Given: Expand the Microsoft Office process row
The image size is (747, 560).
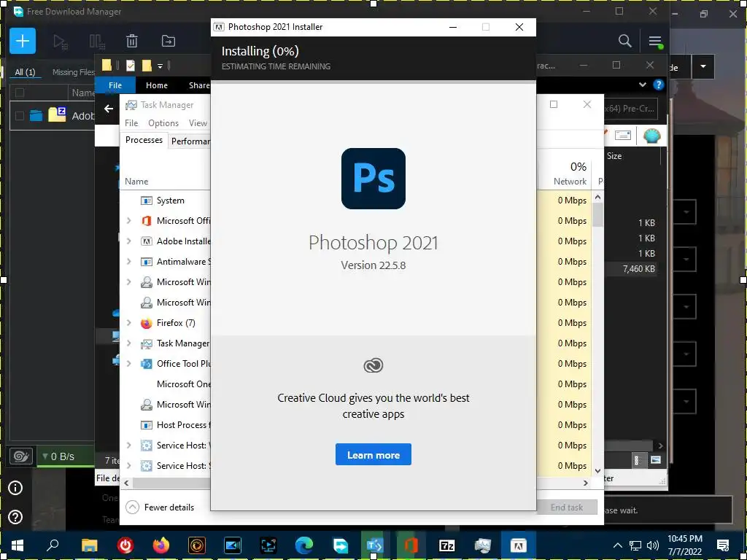Looking at the screenshot, I should (x=128, y=220).
